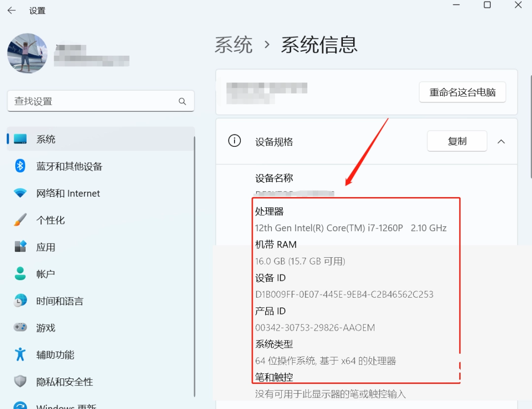Click the 系统类型 label
Viewport: 532px width, 409px height.
(x=274, y=344)
